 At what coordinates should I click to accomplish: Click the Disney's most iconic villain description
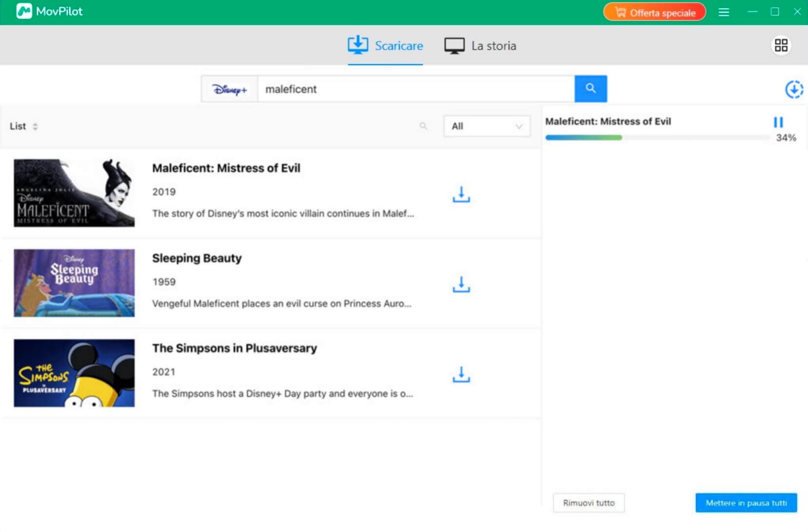pyautogui.click(x=283, y=214)
